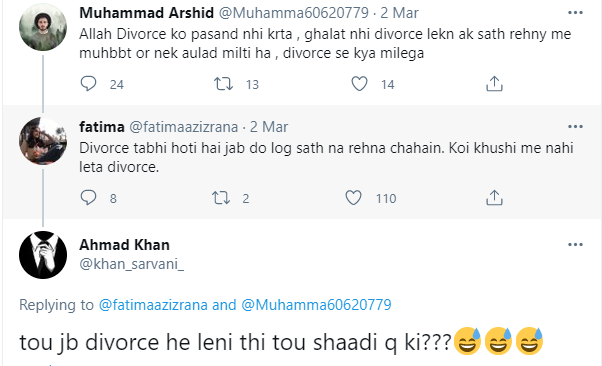Open Ahmad Khan's profile name
The image size is (602, 366).
[x=124, y=245]
